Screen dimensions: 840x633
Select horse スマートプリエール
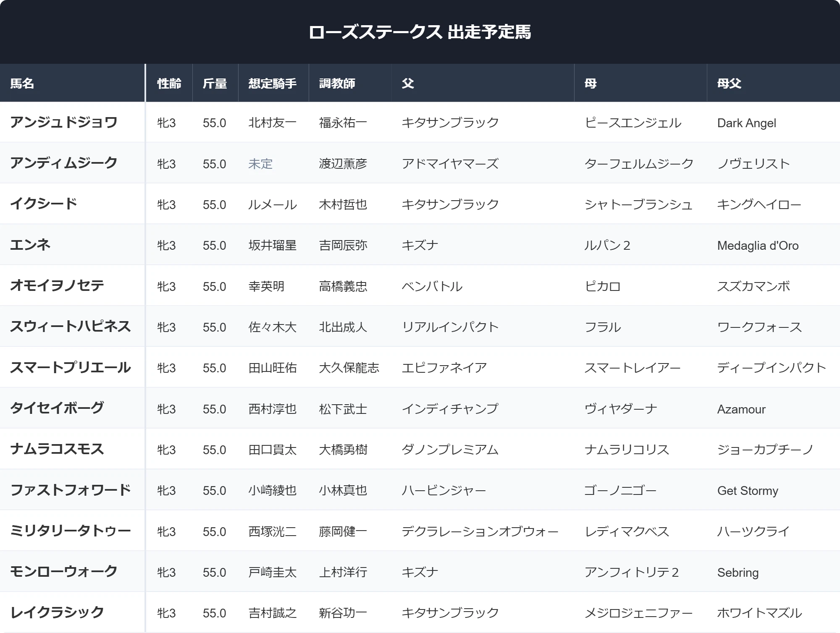tap(71, 367)
